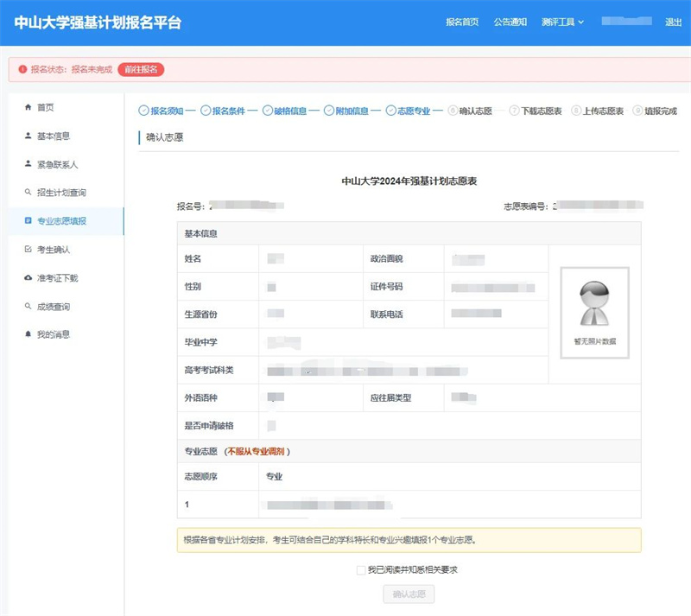
Task: Click the home icon beside 首页
Action: pyautogui.click(x=29, y=107)
